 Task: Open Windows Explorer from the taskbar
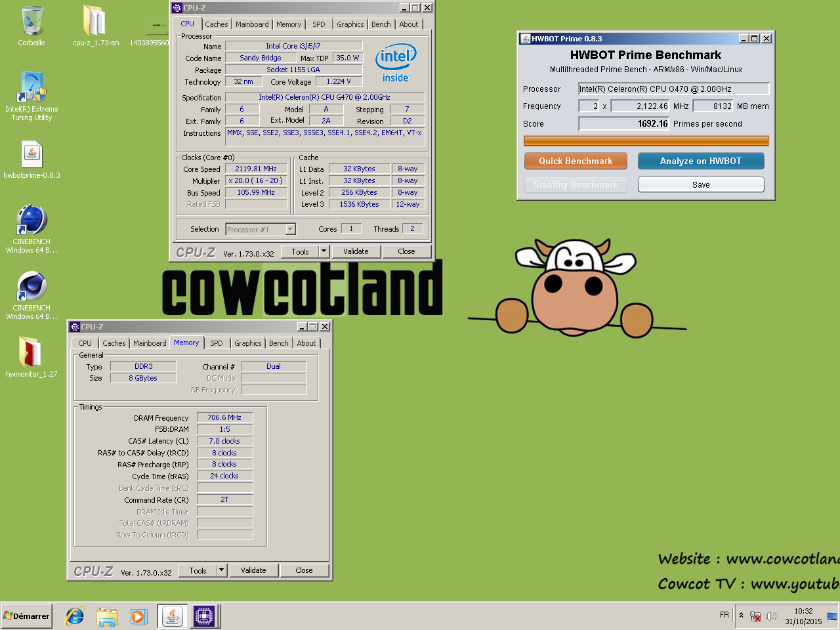106,616
